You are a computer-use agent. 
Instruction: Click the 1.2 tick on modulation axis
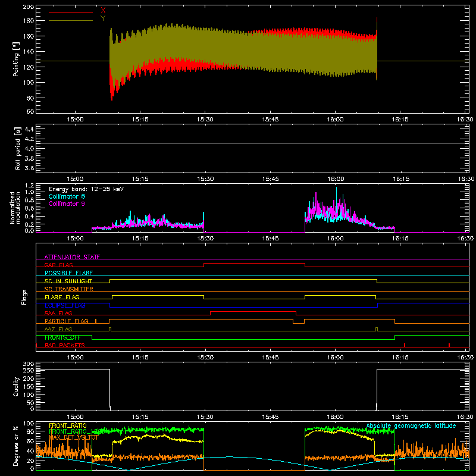[x=29, y=186]
